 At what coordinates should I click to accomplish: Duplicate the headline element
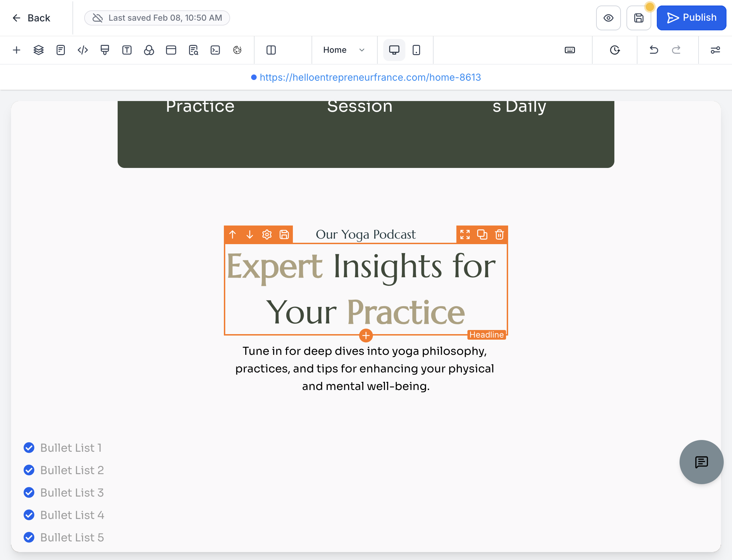[x=482, y=234]
